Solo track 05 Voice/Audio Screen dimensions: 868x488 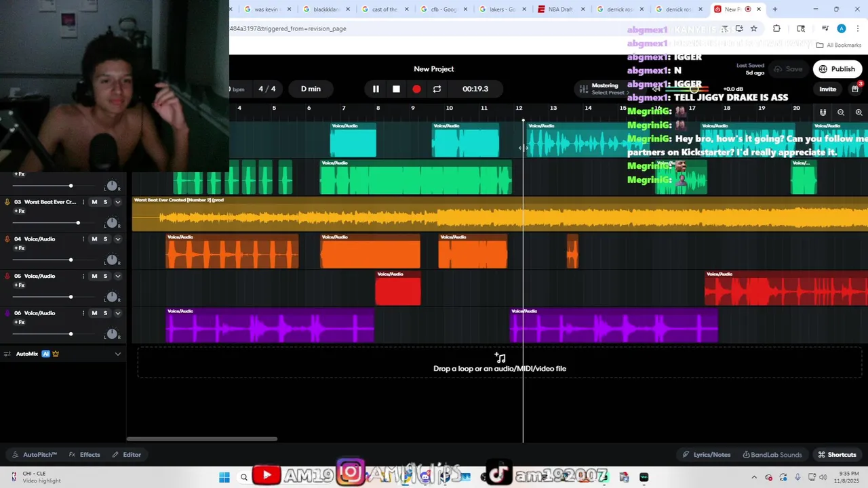tap(105, 276)
